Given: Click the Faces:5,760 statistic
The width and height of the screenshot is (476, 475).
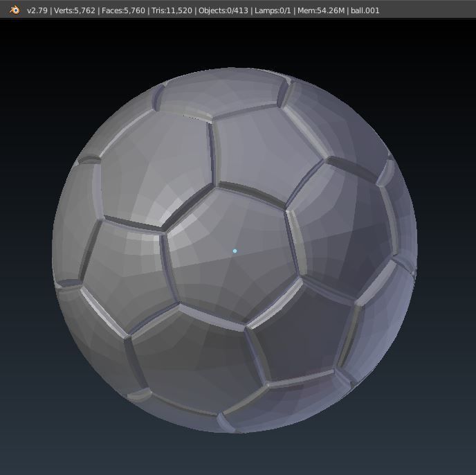Looking at the screenshot, I should pos(123,10).
